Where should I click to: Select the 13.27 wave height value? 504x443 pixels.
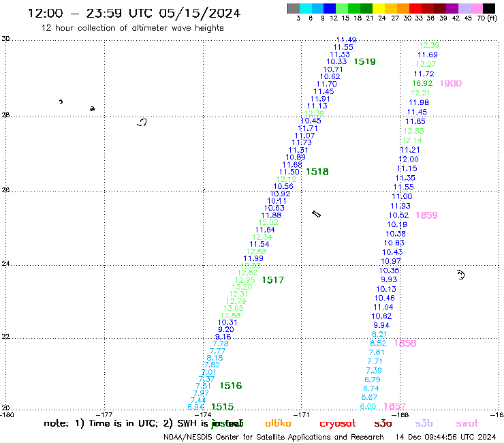tap(426, 64)
